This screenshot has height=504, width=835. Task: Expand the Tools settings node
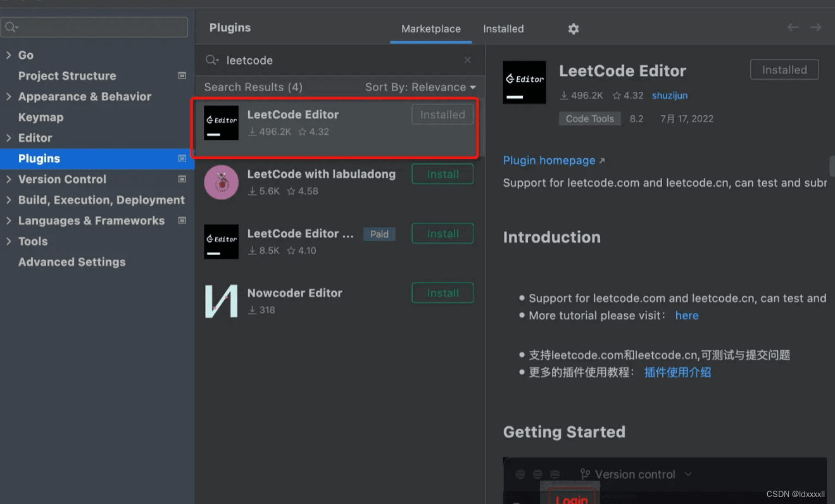[8, 241]
